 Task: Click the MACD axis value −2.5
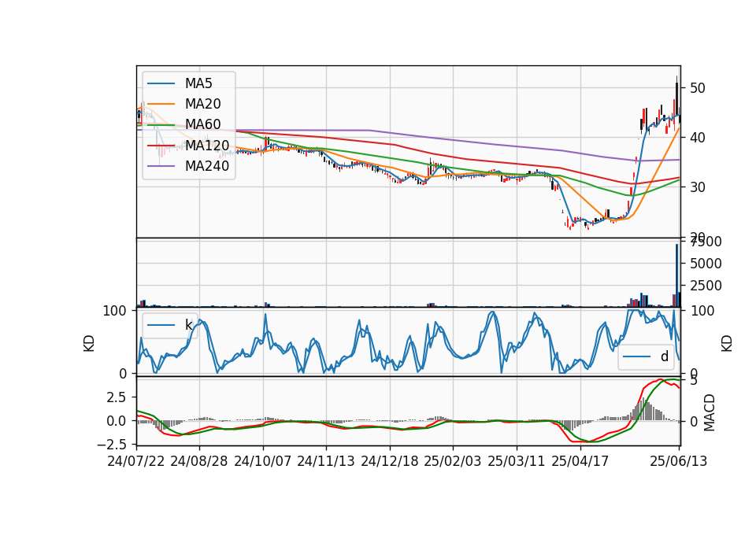[112, 444]
